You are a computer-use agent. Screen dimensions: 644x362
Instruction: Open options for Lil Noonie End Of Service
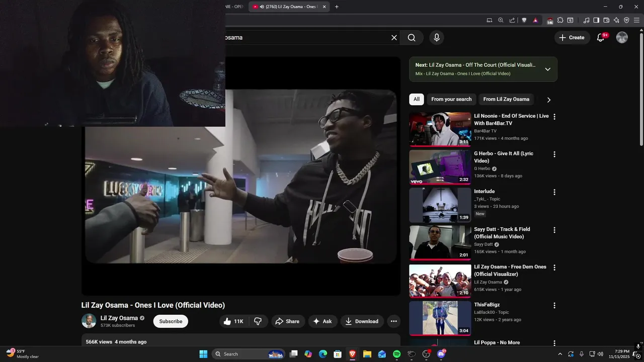(x=554, y=117)
